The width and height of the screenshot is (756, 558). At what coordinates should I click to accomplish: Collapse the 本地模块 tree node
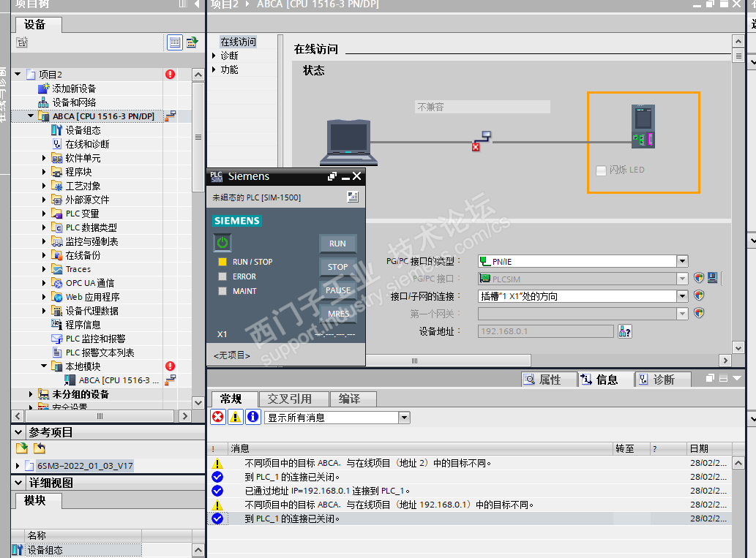coord(44,366)
